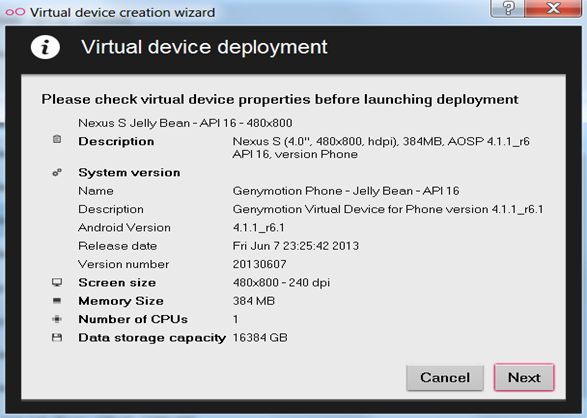Click the 'Screen size' label
Viewport: 587px width, 418px height.
point(117,283)
